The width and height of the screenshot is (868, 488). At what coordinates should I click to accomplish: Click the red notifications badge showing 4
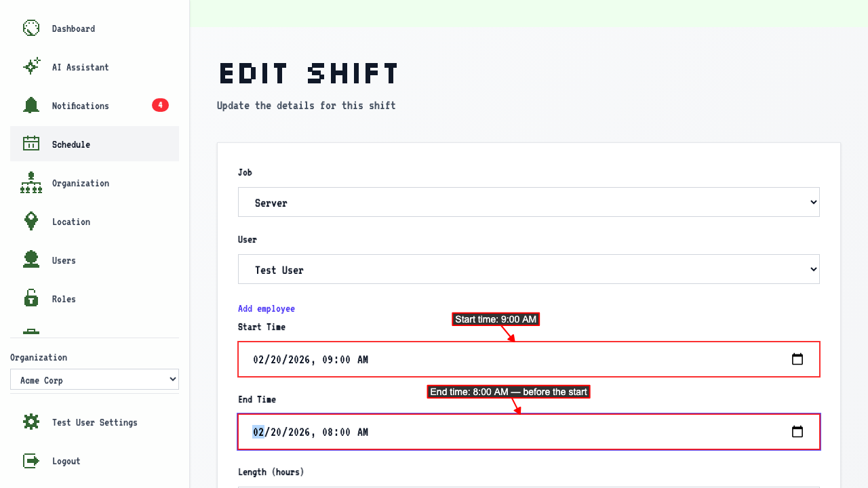160,105
